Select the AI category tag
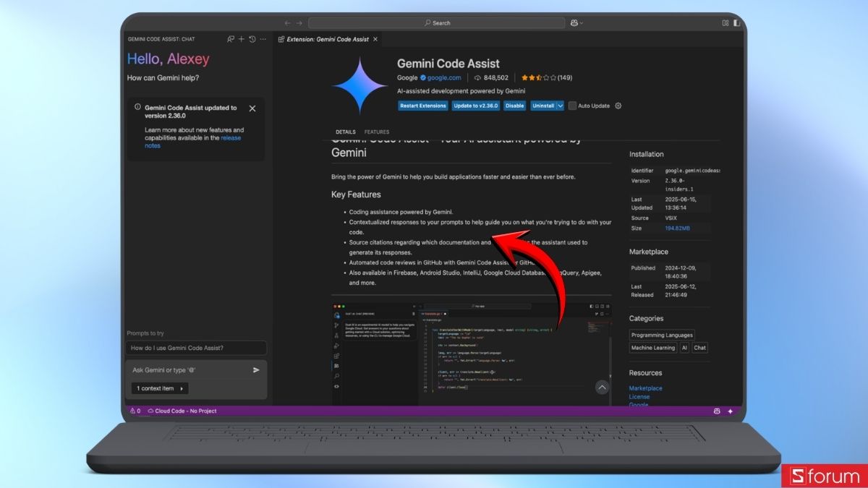The width and height of the screenshot is (868, 488). pos(684,348)
